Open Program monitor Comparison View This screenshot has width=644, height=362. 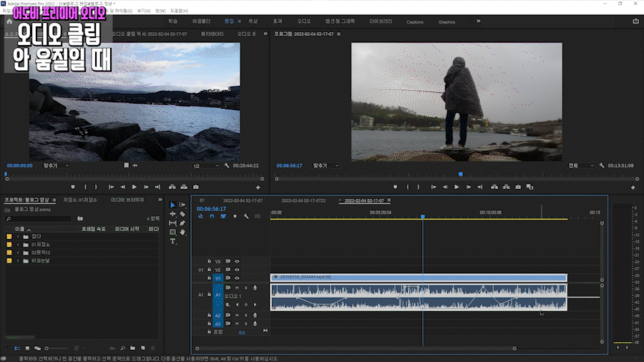[530, 187]
